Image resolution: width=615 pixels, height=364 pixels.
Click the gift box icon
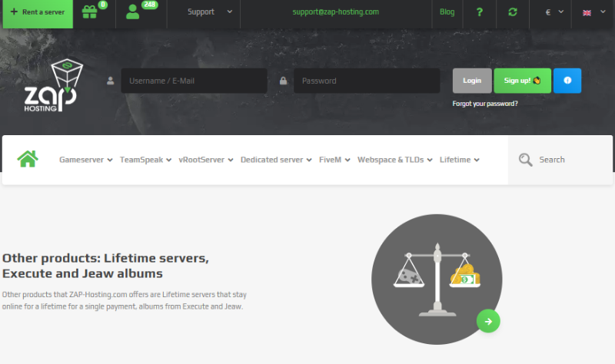(x=89, y=12)
